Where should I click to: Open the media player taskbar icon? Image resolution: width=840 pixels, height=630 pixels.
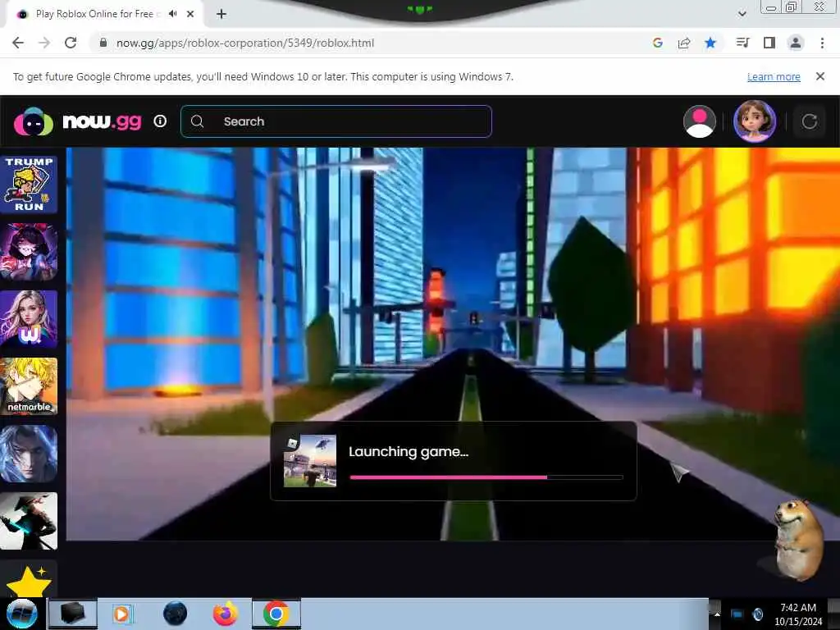(x=123, y=614)
